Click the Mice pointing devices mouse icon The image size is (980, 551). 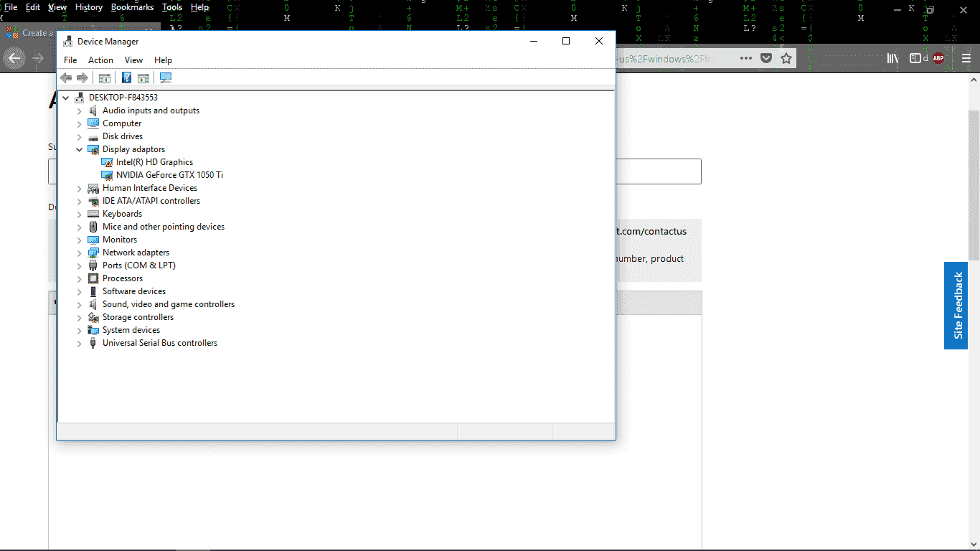[93, 227]
